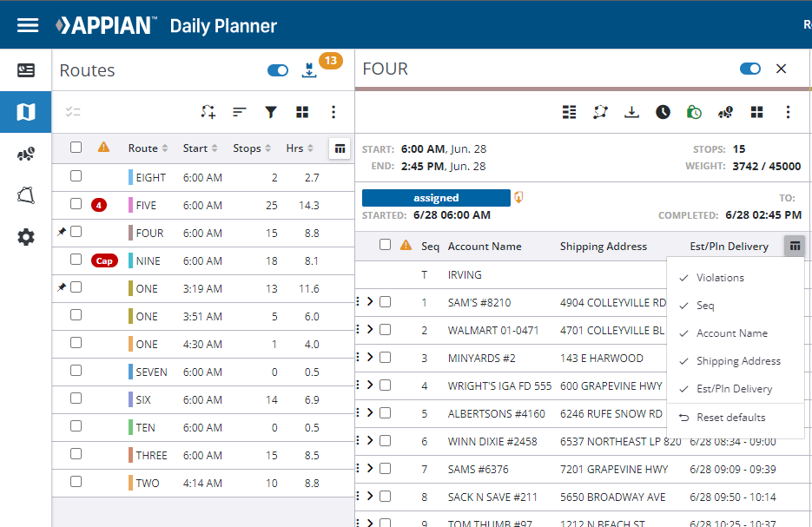This screenshot has width=812, height=527.
Task: Click the stop list view icon in FOUR toolbar
Action: 569,112
